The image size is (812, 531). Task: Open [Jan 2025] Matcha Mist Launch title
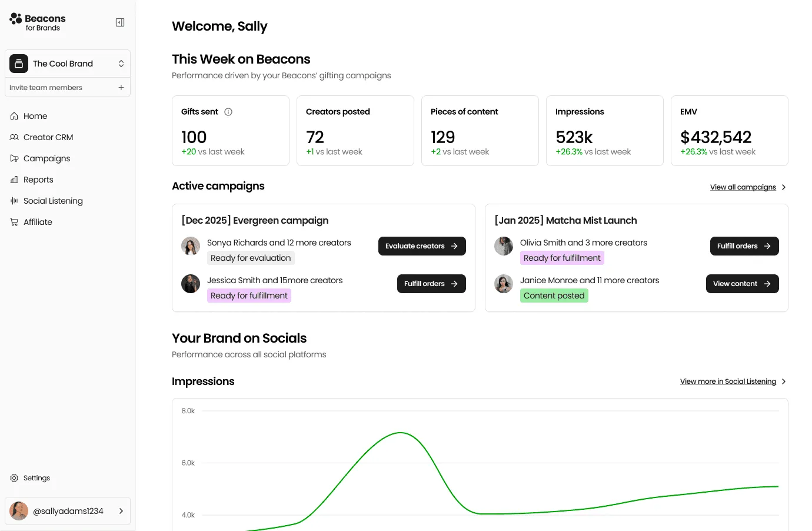565,220
